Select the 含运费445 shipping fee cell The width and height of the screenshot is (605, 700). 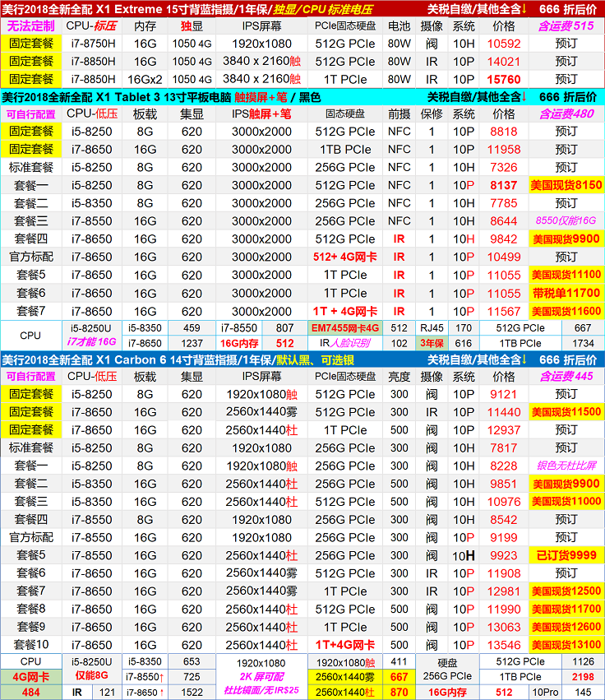click(x=566, y=376)
